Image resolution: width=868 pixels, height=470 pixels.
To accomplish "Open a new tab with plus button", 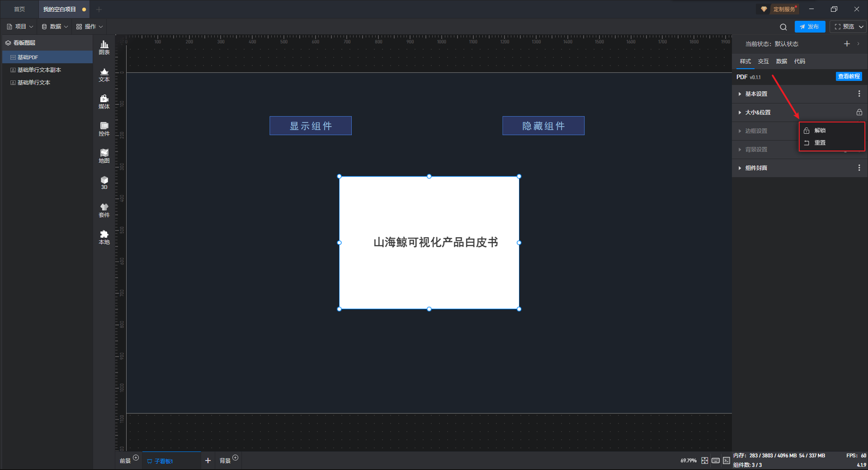I will click(99, 9).
